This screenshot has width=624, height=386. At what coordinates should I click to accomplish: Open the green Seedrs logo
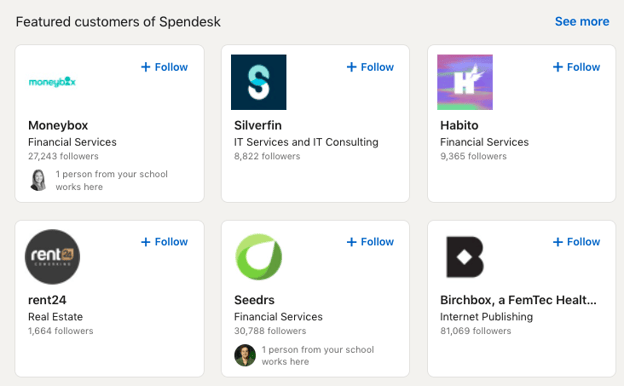point(259,257)
